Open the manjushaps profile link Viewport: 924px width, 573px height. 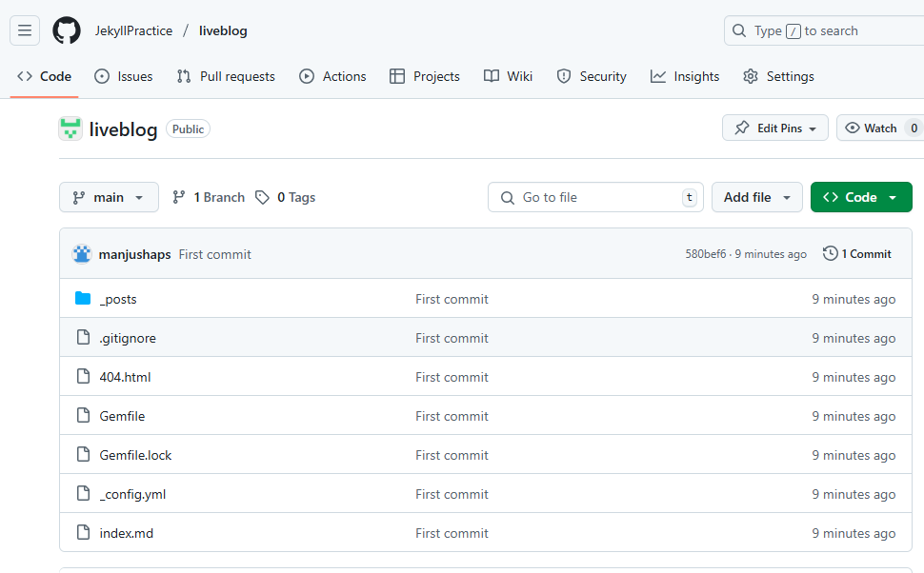pyautogui.click(x=135, y=254)
